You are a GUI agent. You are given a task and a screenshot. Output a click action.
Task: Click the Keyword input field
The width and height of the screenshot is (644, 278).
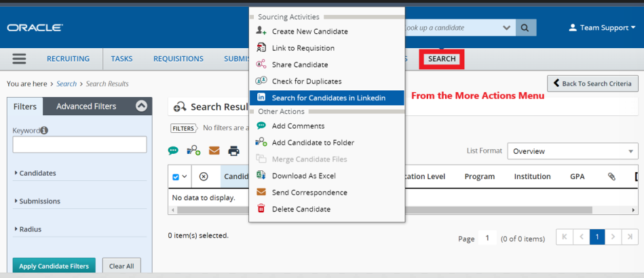[x=79, y=144]
